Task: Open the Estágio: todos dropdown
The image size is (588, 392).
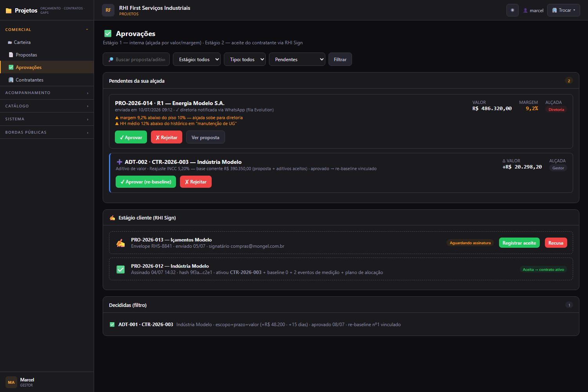Action: click(197, 59)
